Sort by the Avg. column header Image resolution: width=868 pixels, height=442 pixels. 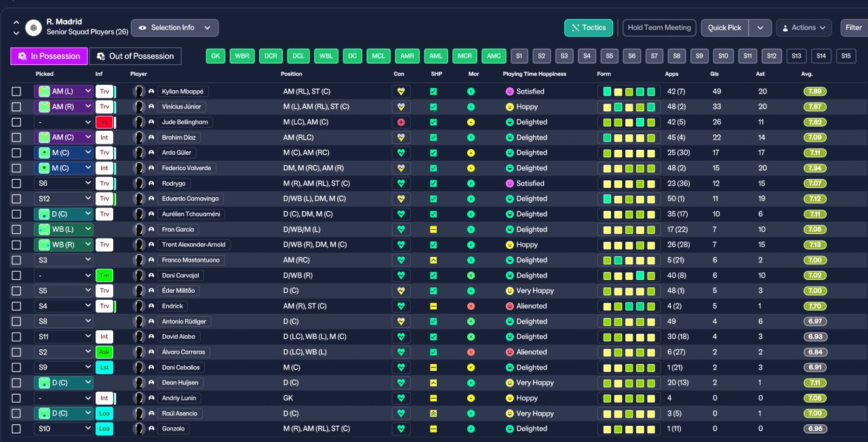click(x=807, y=74)
